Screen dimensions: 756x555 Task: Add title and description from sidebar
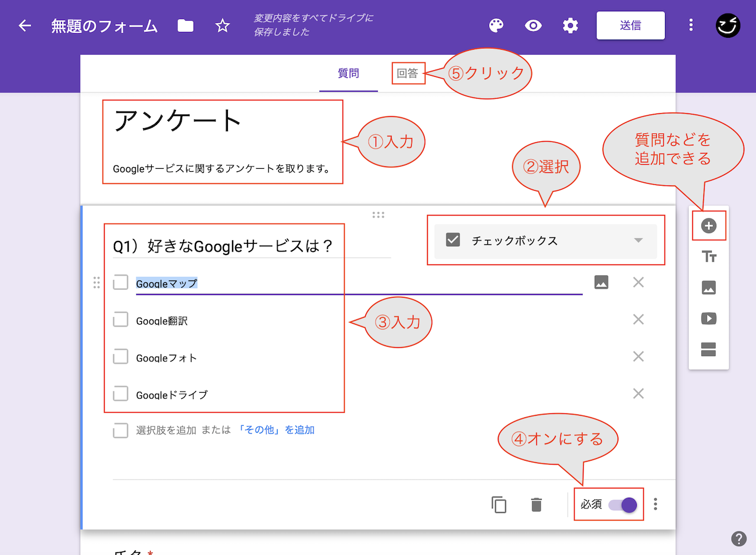pos(708,257)
